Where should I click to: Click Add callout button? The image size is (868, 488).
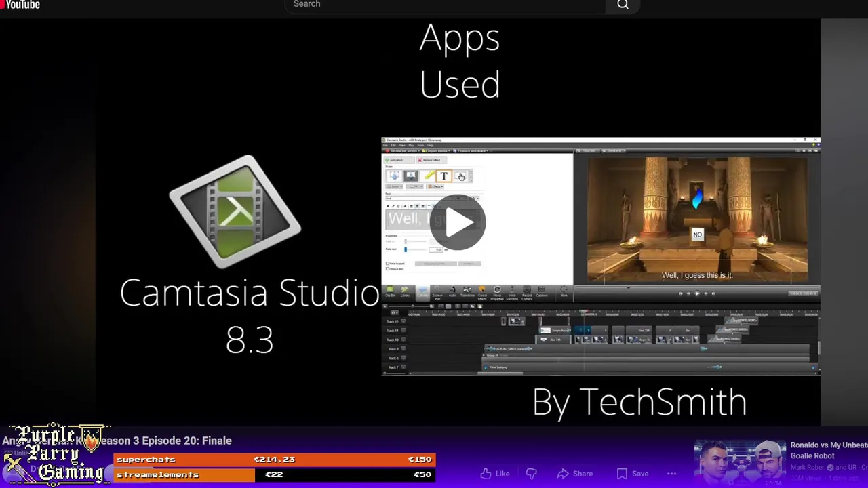pyautogui.click(x=399, y=160)
